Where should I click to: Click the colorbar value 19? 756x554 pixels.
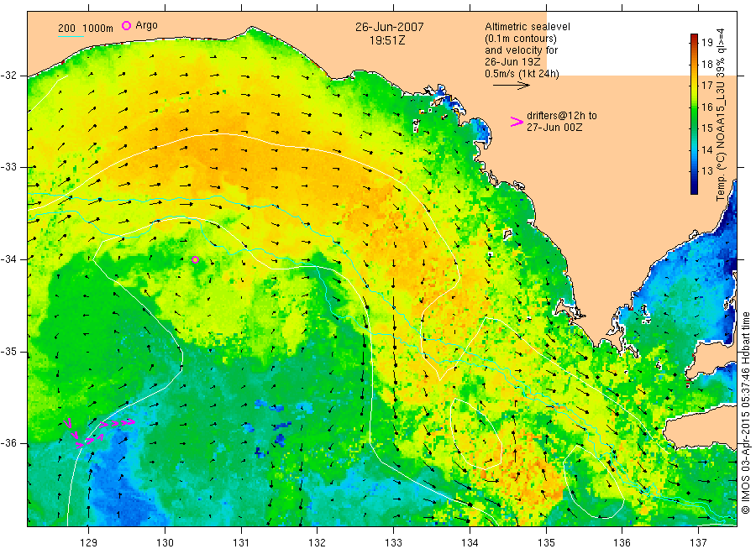(706, 43)
